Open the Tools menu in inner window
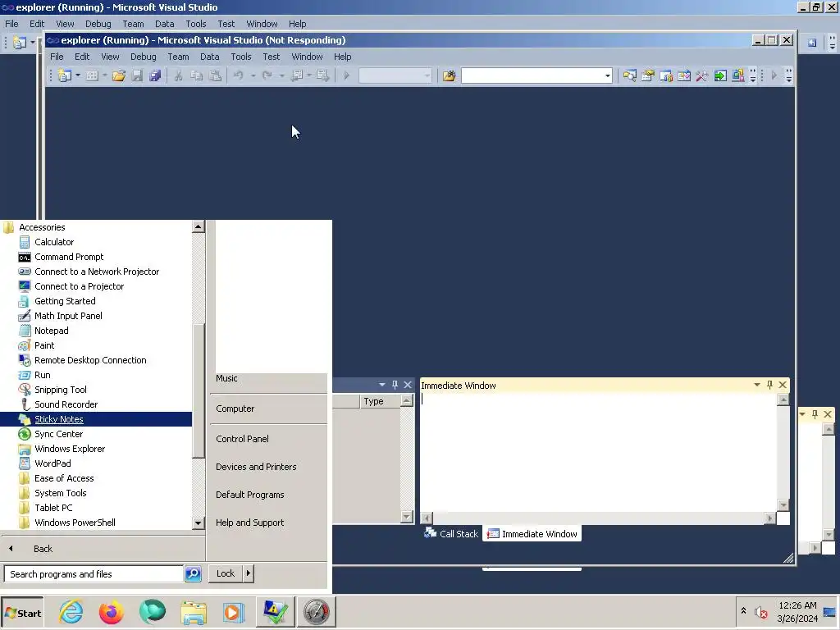 [x=241, y=57]
